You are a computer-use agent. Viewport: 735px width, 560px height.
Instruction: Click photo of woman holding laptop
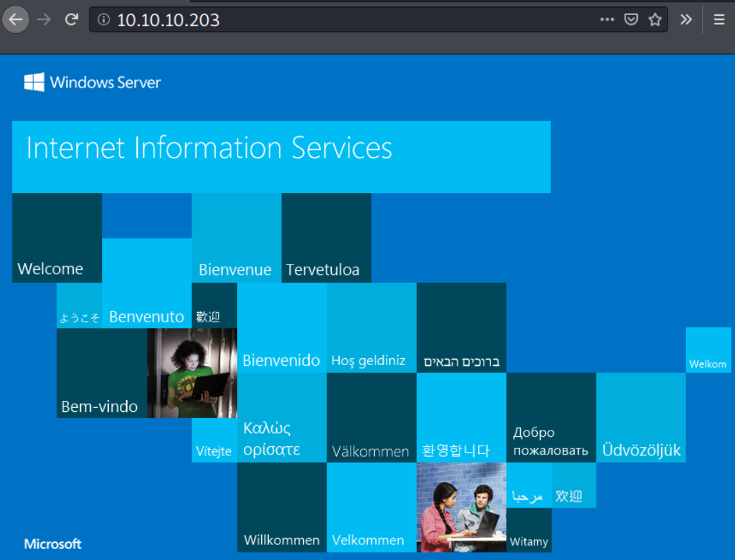point(191,373)
